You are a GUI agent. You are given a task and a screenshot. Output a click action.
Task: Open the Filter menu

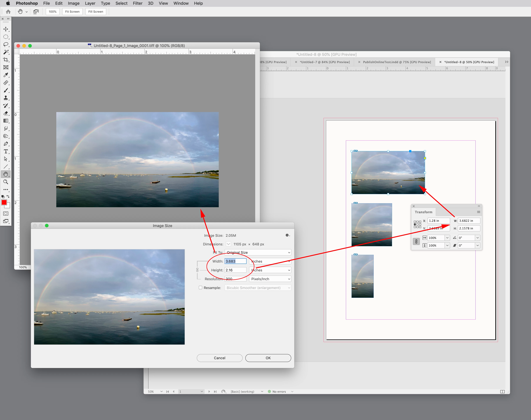137,3
